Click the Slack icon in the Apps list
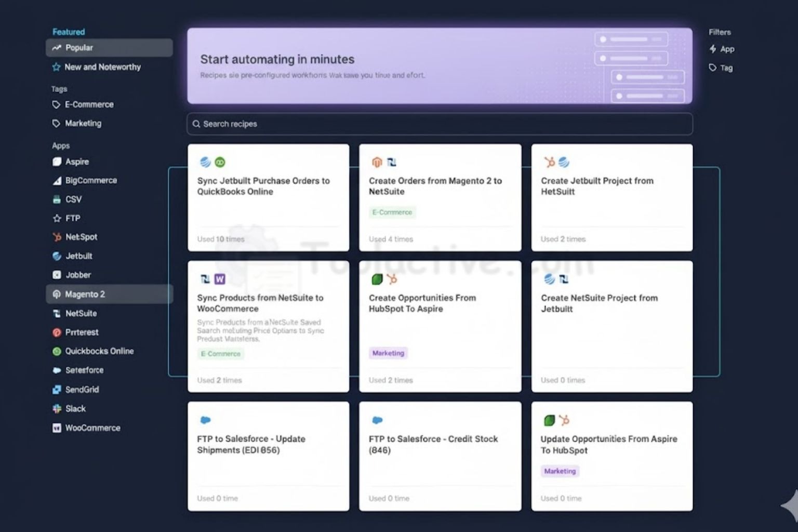The image size is (798, 532). (x=57, y=409)
